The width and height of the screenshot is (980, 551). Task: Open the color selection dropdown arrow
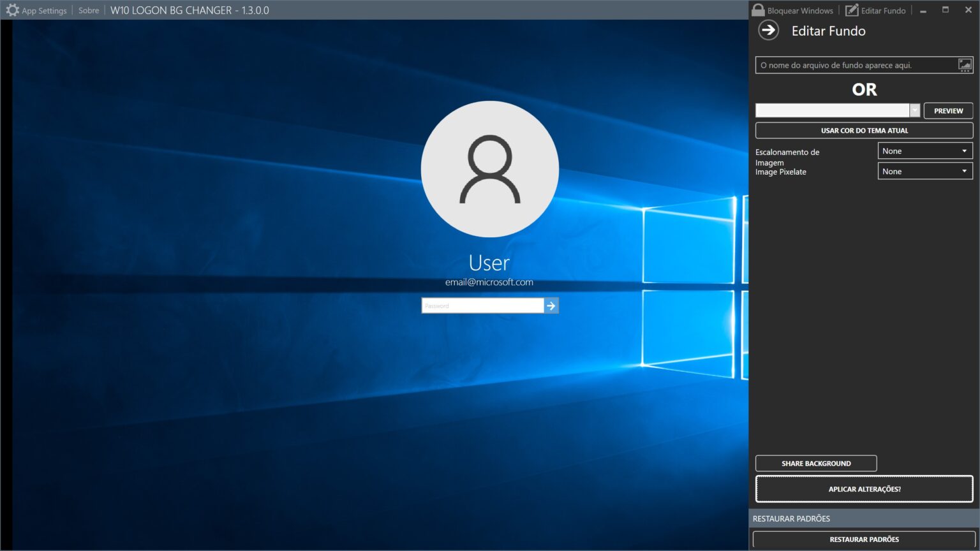(915, 110)
